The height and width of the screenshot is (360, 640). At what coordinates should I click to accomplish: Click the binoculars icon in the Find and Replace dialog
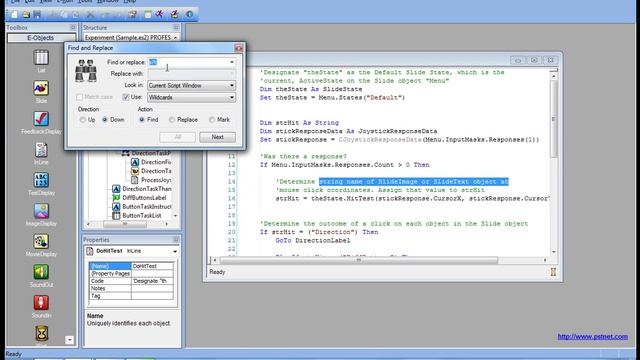coord(86,71)
